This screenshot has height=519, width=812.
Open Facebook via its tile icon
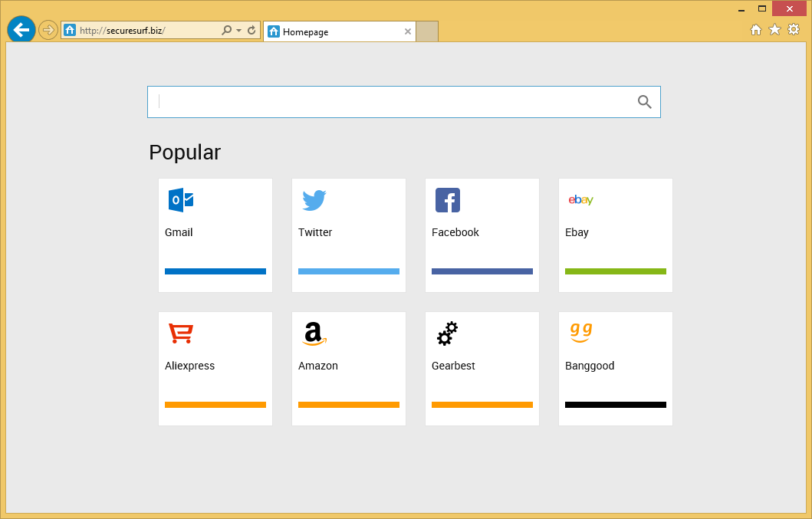click(x=447, y=200)
